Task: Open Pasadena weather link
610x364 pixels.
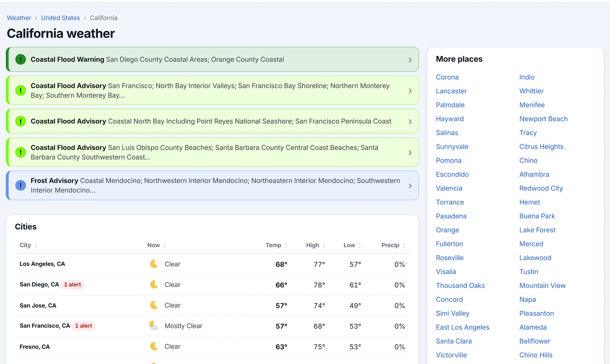Action: (451, 216)
